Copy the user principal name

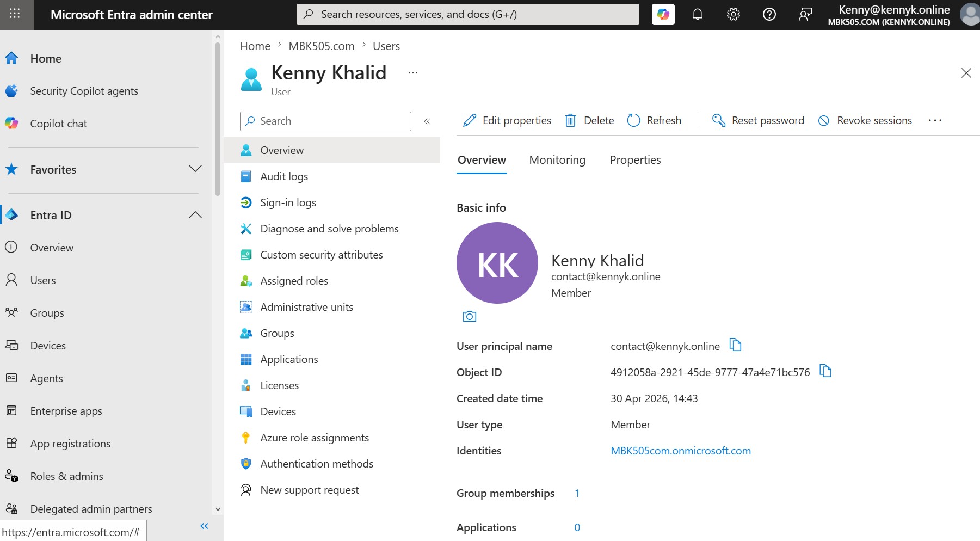click(735, 345)
